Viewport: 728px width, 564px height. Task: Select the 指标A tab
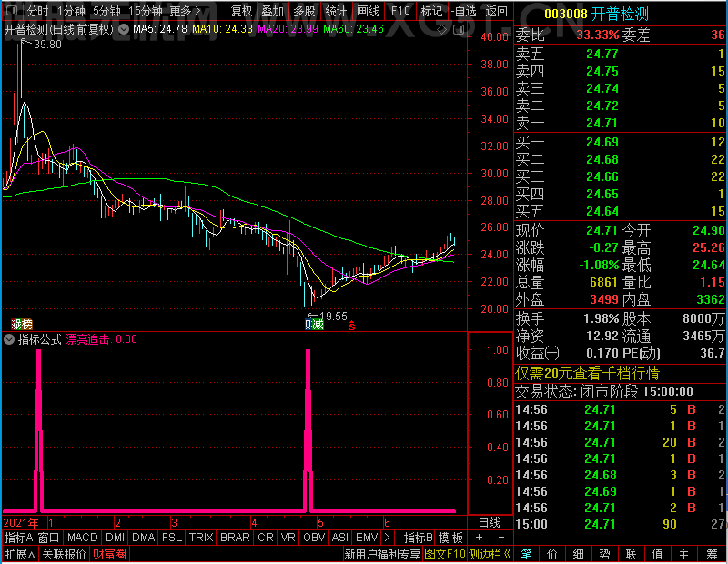18,538
